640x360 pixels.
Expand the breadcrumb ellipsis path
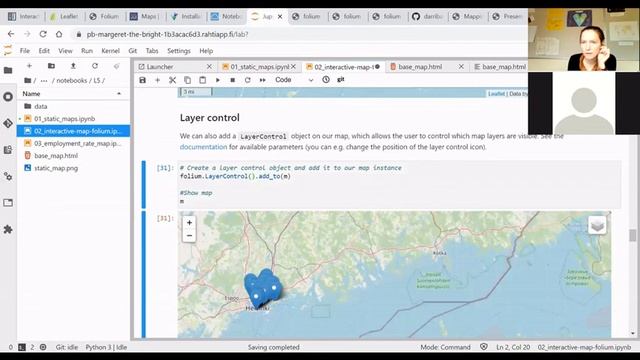(44, 81)
